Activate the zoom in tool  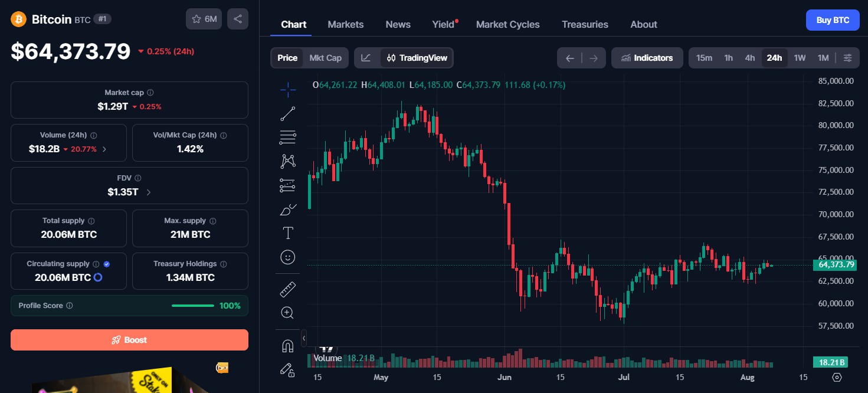[288, 313]
